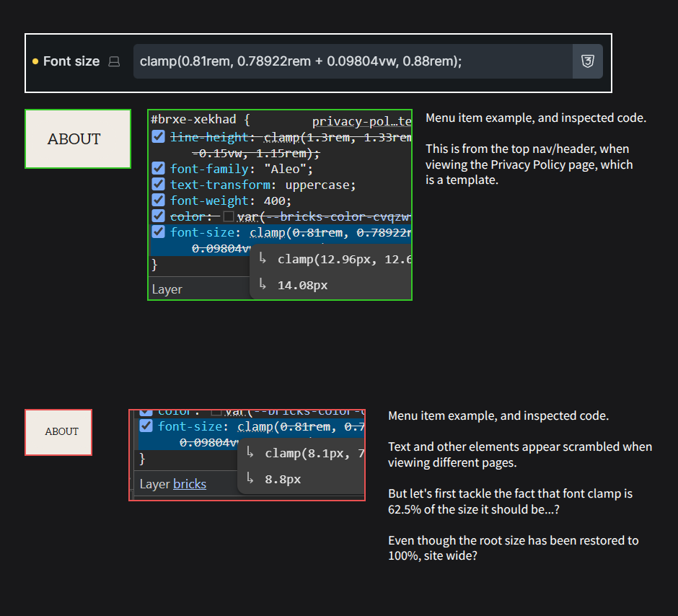
Task: Open the color swatch before var(--bricks-color-cvqzw
Action: click(229, 216)
